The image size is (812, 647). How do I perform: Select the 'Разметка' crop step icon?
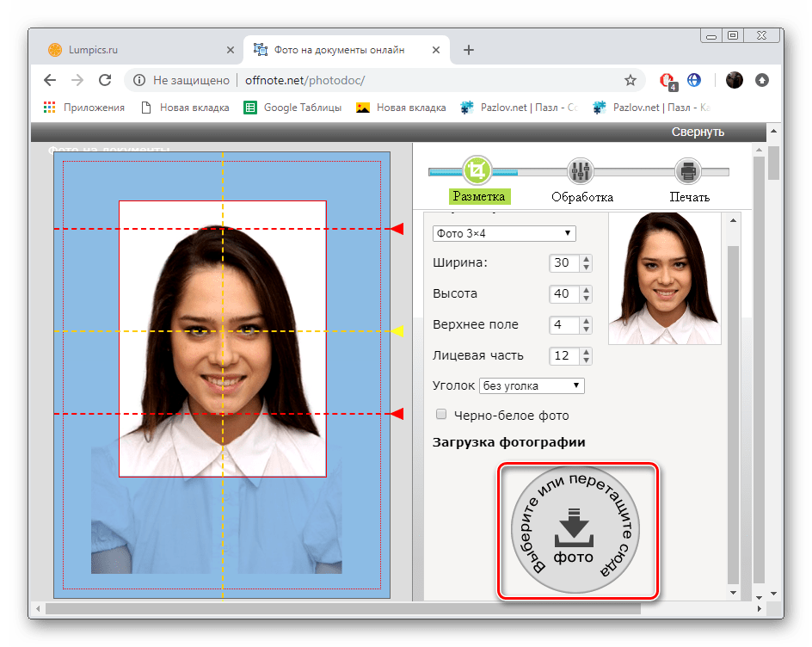coord(477,169)
